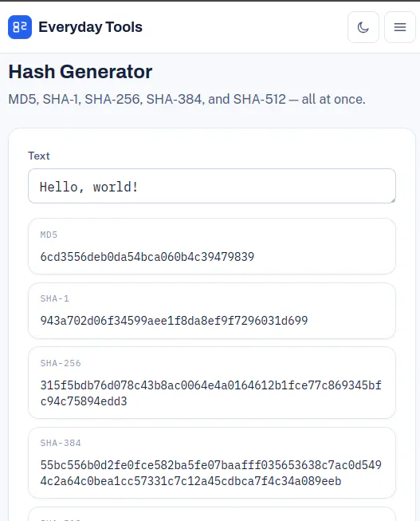Click the blue Everyday Tools logo icon
Screen dimensions: 420x521
tap(20, 27)
